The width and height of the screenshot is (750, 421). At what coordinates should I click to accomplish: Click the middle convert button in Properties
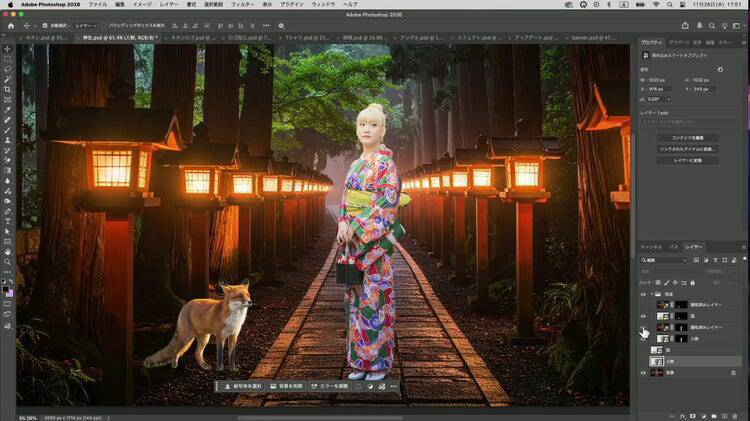tap(688, 149)
